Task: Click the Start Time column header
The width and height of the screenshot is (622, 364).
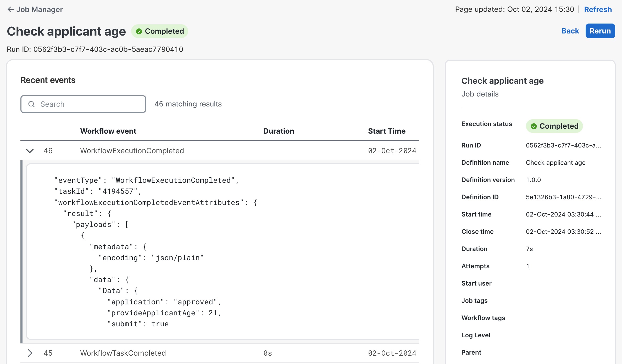Action: [x=386, y=131]
